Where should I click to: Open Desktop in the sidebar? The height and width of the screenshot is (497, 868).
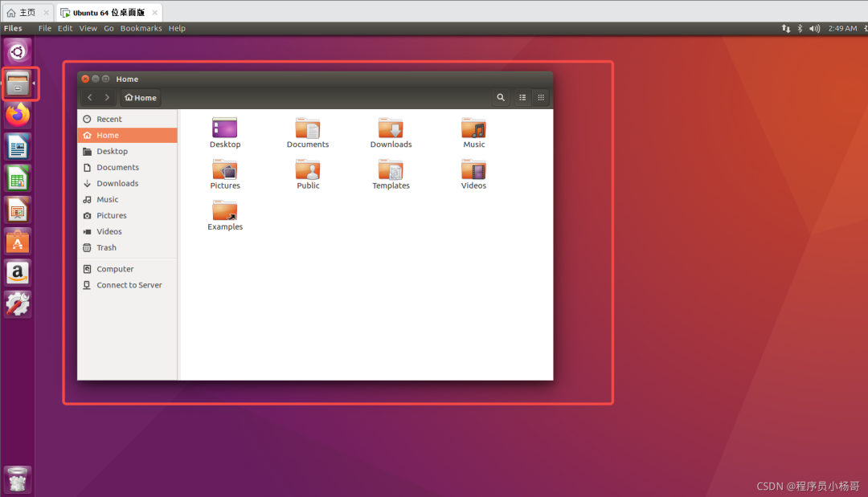point(127,151)
